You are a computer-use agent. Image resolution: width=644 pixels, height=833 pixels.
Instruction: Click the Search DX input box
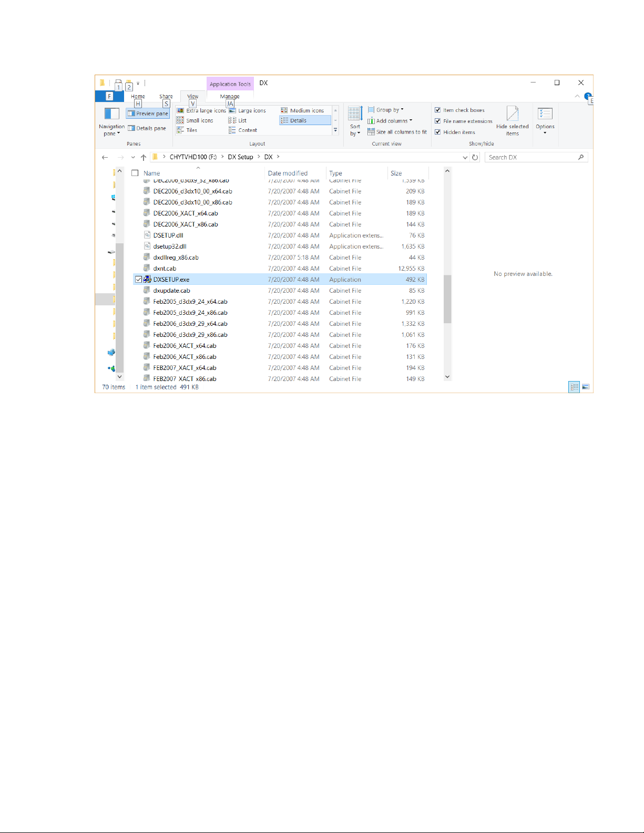(531, 157)
